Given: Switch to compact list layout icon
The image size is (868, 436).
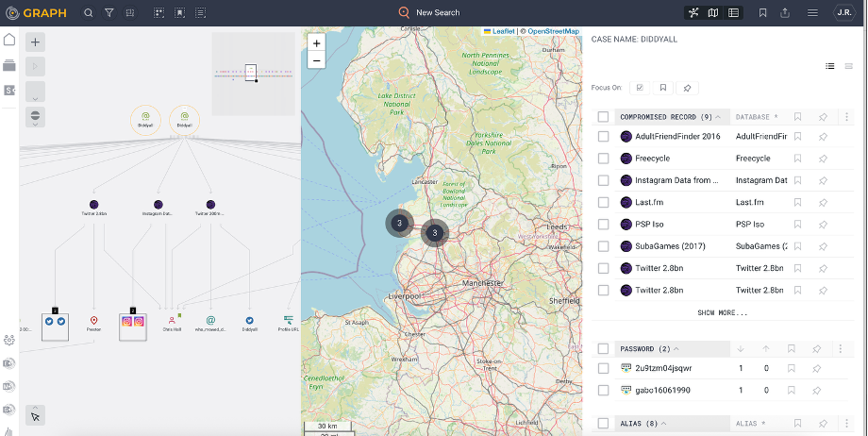Looking at the screenshot, I should click(830, 66).
